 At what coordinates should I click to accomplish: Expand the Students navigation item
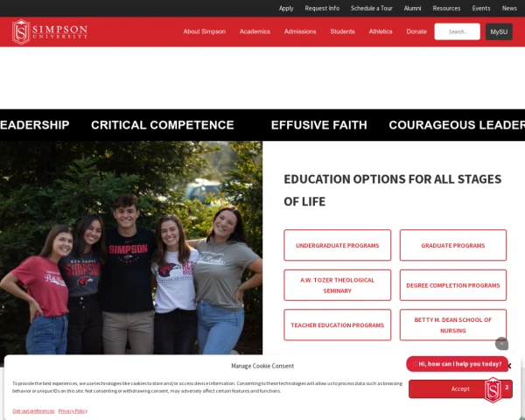(x=342, y=31)
